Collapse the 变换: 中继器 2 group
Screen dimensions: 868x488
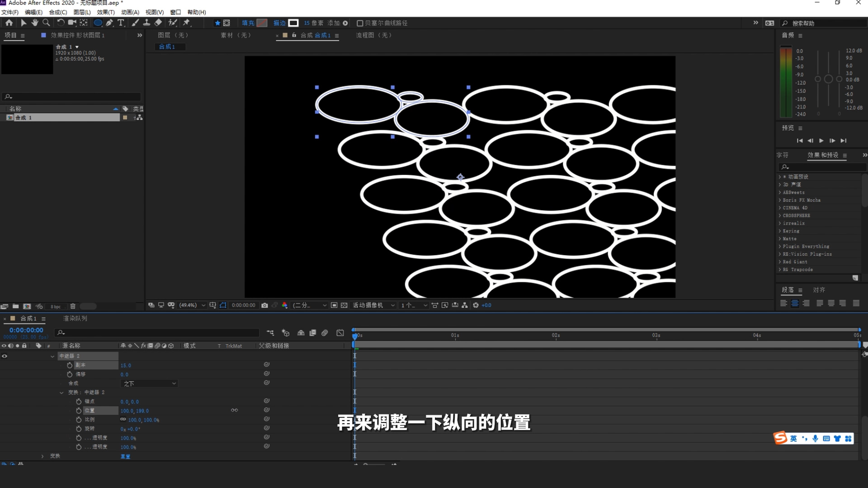62,392
